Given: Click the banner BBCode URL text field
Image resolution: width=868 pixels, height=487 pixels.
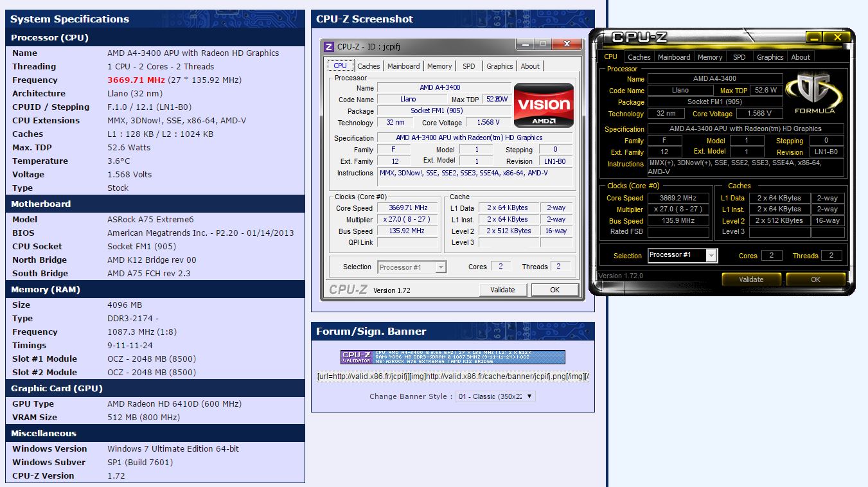Looking at the screenshot, I should [x=452, y=376].
